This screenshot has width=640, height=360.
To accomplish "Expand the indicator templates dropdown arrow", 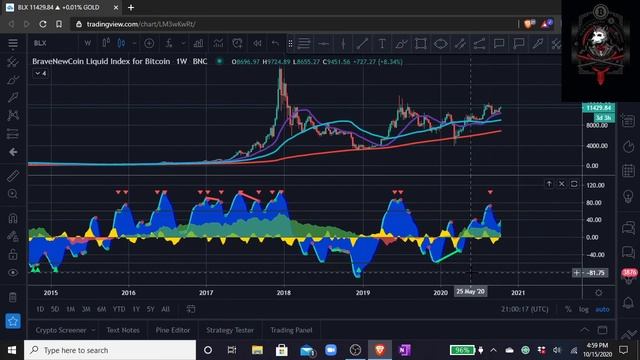I will (x=183, y=43).
